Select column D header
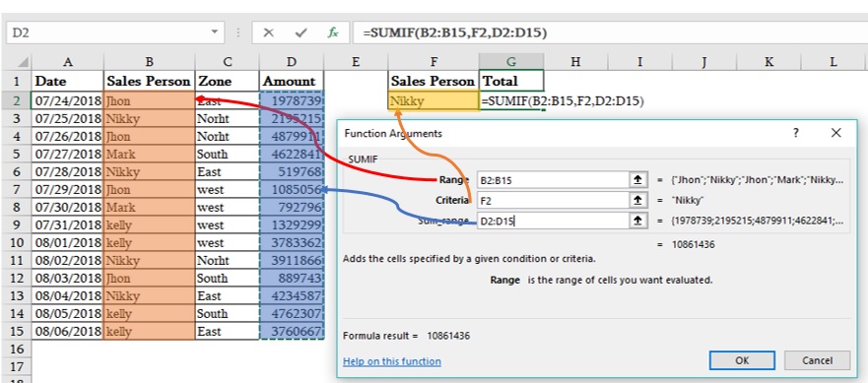Viewport: 868px width, 383px height. tap(292, 62)
